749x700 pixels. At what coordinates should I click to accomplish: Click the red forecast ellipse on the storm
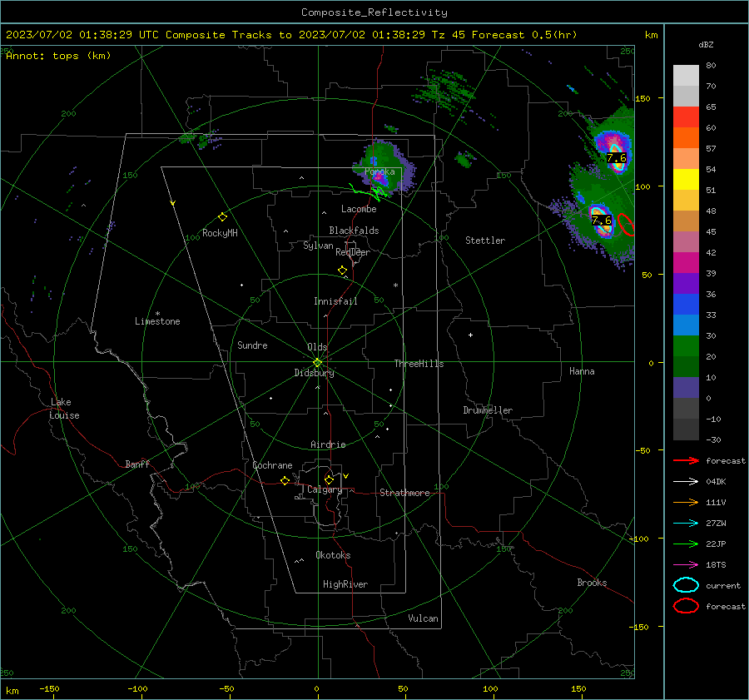(x=626, y=225)
